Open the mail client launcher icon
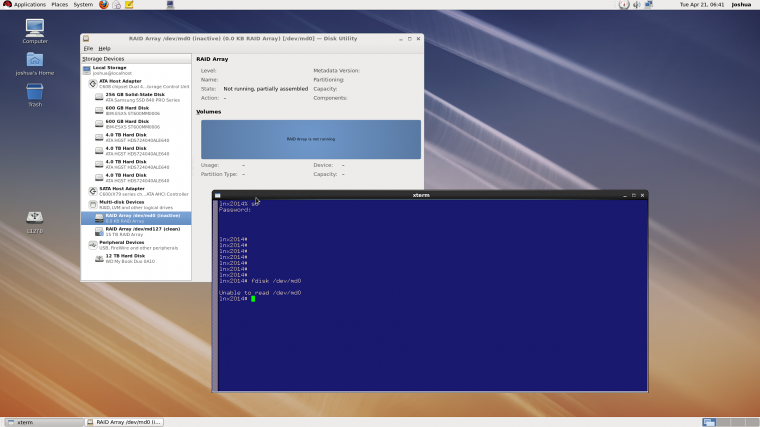Viewport: 760px width, 427px height. (x=116, y=5)
